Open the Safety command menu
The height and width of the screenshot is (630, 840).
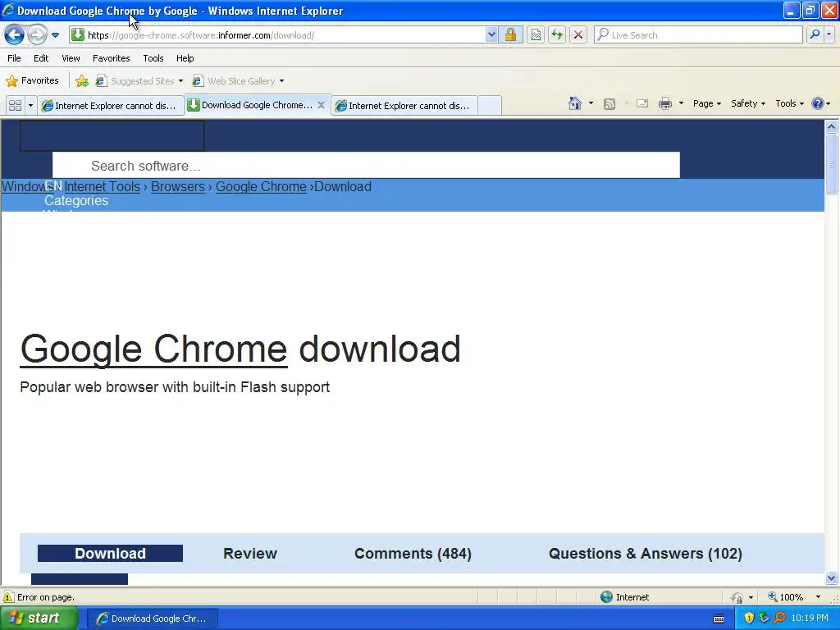tap(748, 103)
